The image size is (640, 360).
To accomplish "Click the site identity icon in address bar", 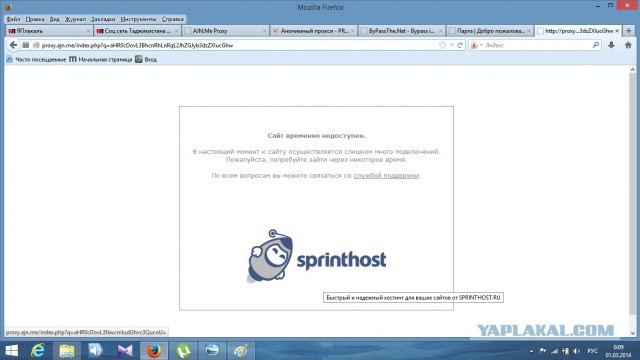I will pos(36,45).
